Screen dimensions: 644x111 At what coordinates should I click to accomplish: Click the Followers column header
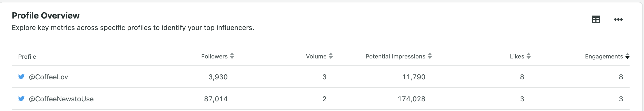(214, 57)
